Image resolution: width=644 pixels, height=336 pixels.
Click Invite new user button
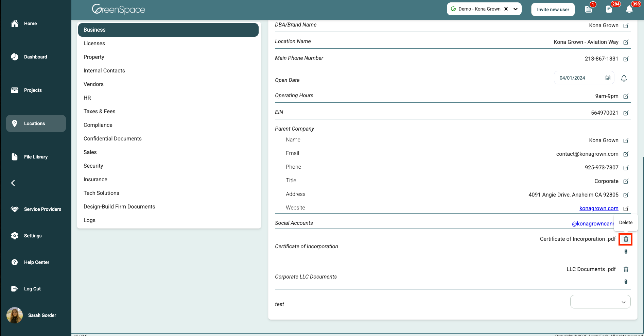point(553,10)
